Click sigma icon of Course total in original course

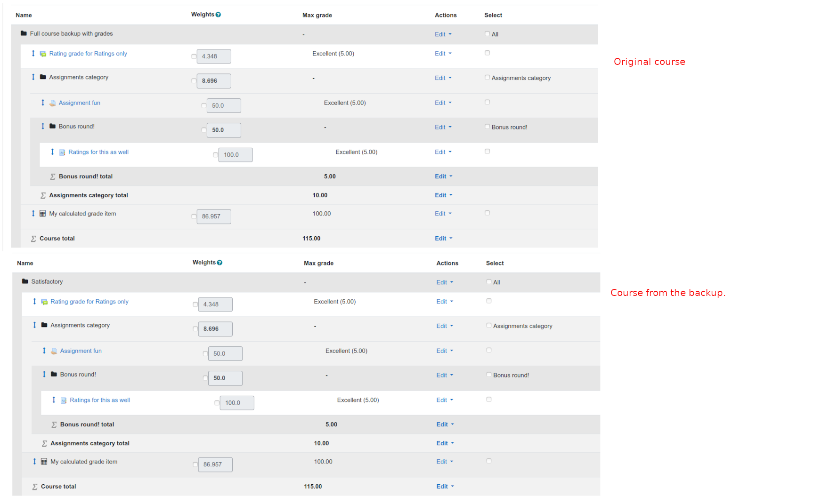[x=33, y=239]
